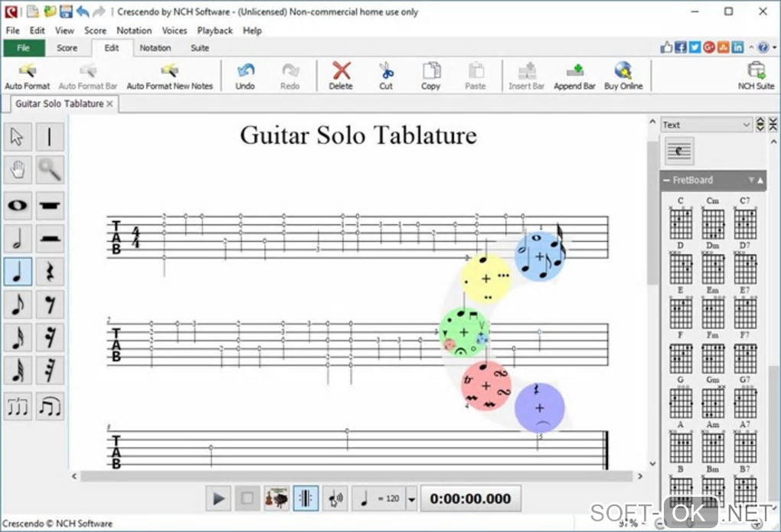Select the quarter rest tool
This screenshot has height=532, width=781.
pos(50,272)
